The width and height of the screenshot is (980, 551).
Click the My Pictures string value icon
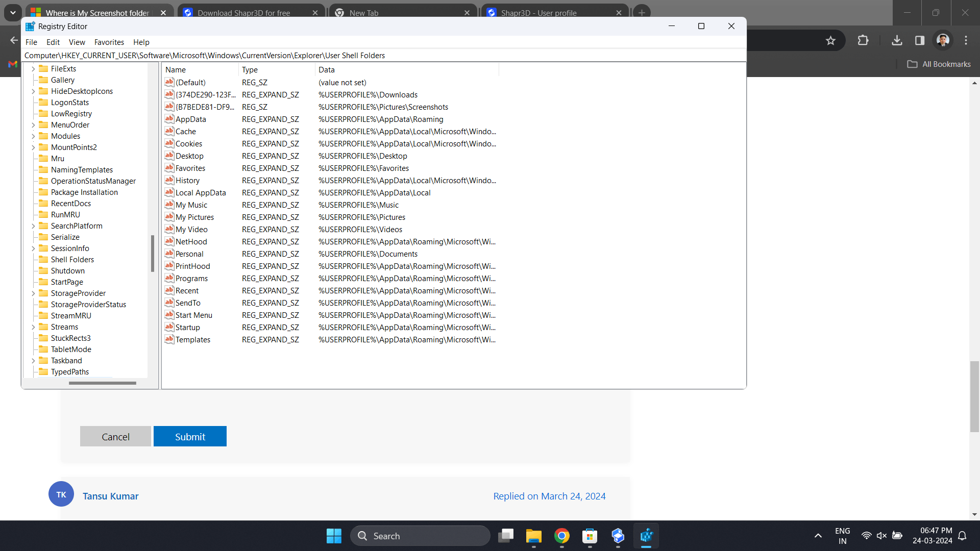pyautogui.click(x=169, y=217)
